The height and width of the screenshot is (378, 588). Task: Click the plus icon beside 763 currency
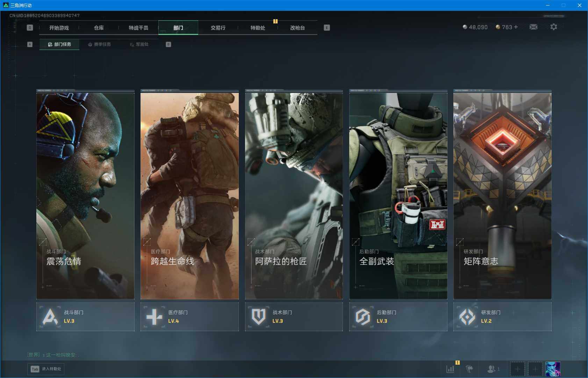(x=516, y=27)
